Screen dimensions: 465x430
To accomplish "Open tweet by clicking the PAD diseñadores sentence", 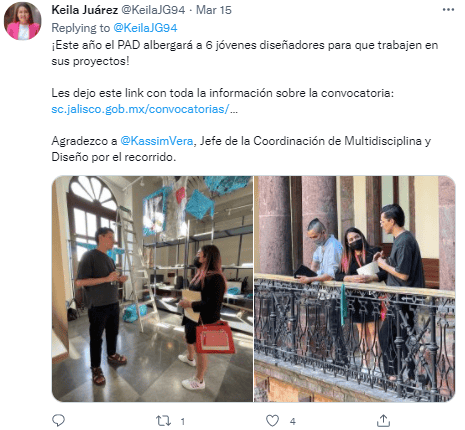I will coord(244,53).
